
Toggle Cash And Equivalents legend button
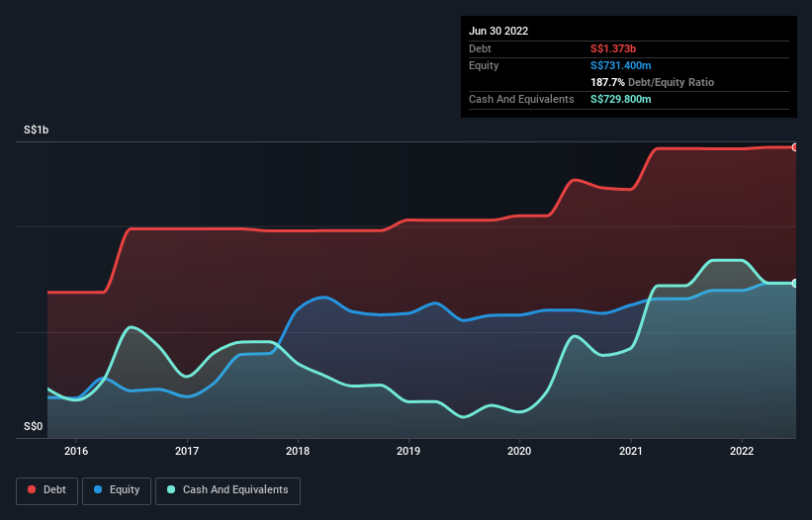[227, 490]
